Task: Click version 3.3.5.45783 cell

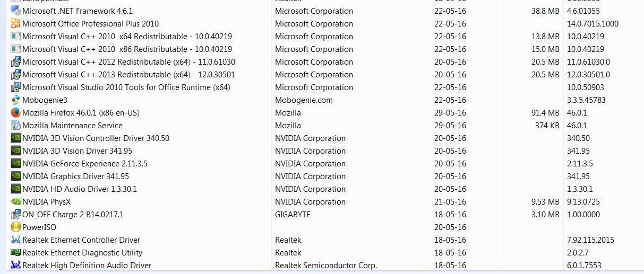Action: click(586, 100)
